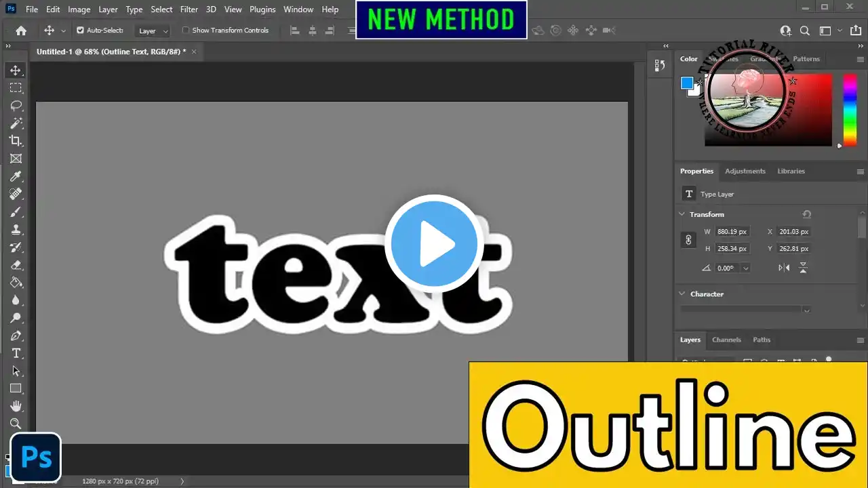Select the Paint Bucket tool
The image size is (868, 488).
tap(16, 283)
